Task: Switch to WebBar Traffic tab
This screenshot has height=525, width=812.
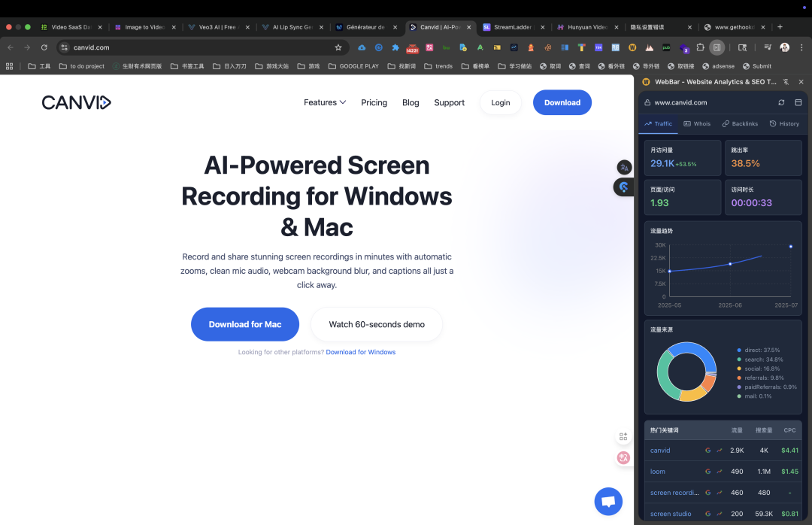Action: 658,124
